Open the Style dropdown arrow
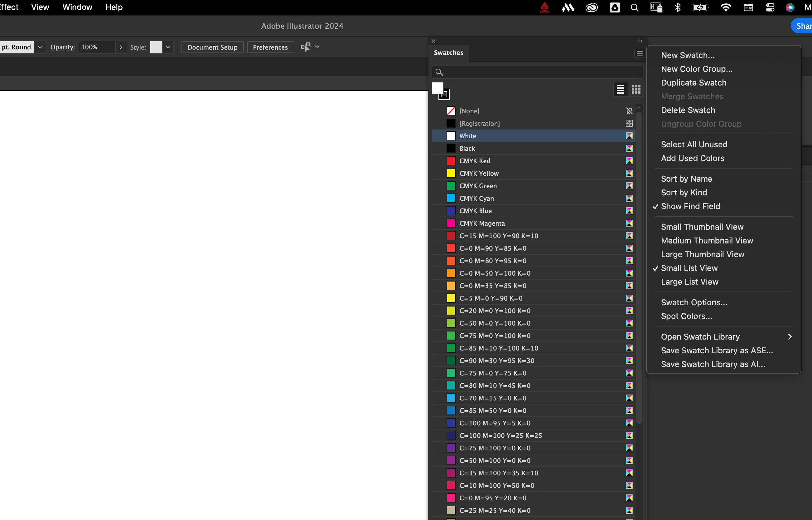 pyautogui.click(x=168, y=47)
